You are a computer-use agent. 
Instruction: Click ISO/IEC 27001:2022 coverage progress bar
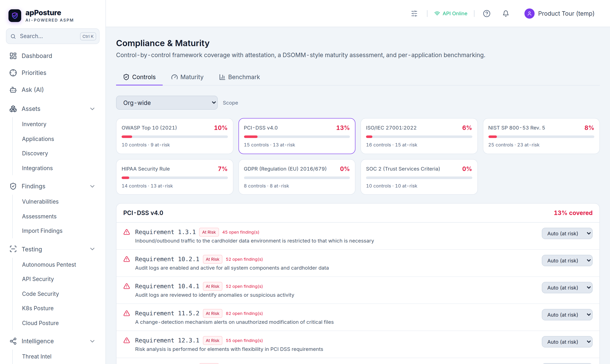[419, 137]
